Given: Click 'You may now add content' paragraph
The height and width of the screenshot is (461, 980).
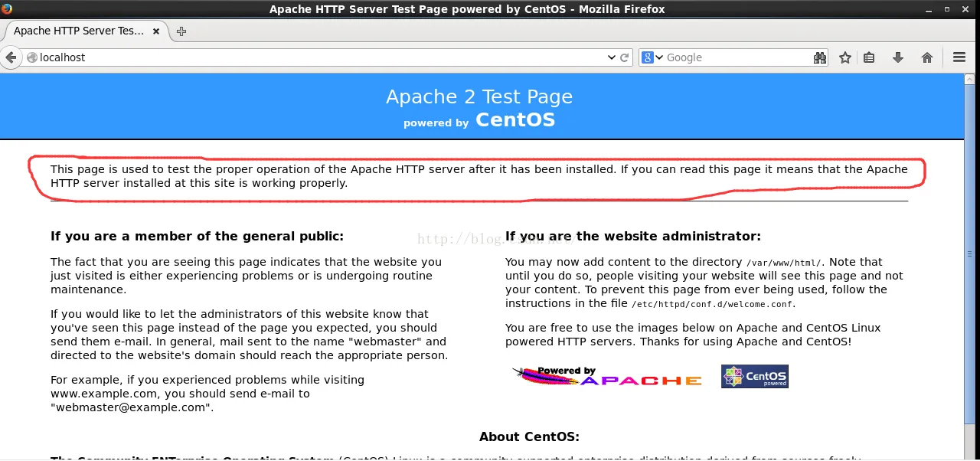Looking at the screenshot, I should [704, 283].
